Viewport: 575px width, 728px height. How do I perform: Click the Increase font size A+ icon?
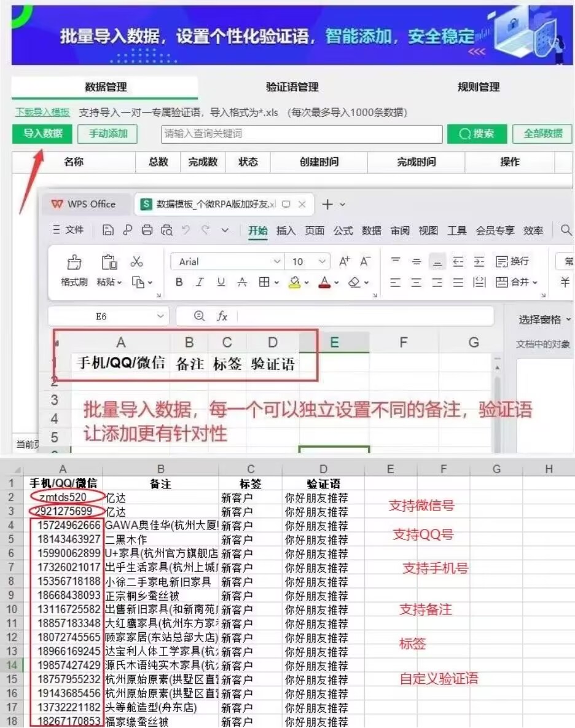(345, 262)
